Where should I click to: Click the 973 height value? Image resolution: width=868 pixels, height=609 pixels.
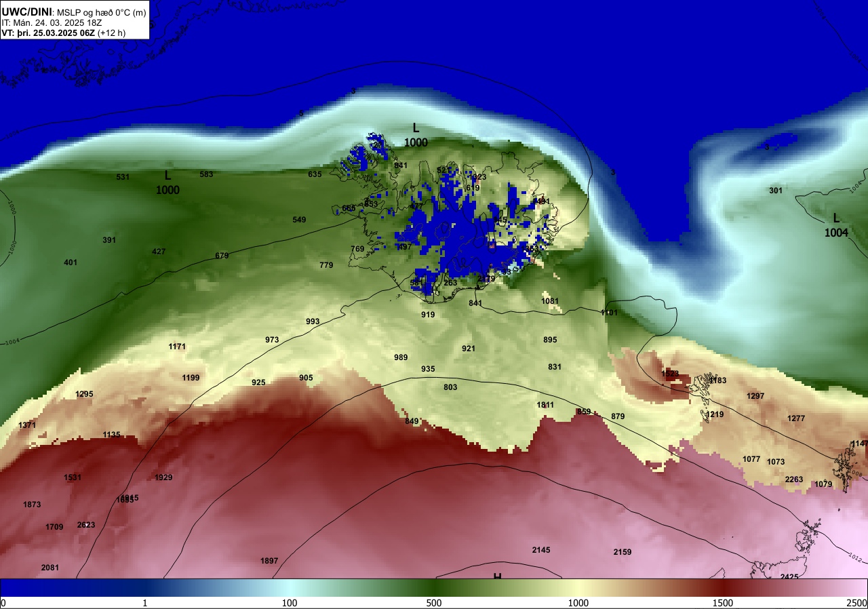tap(272, 340)
